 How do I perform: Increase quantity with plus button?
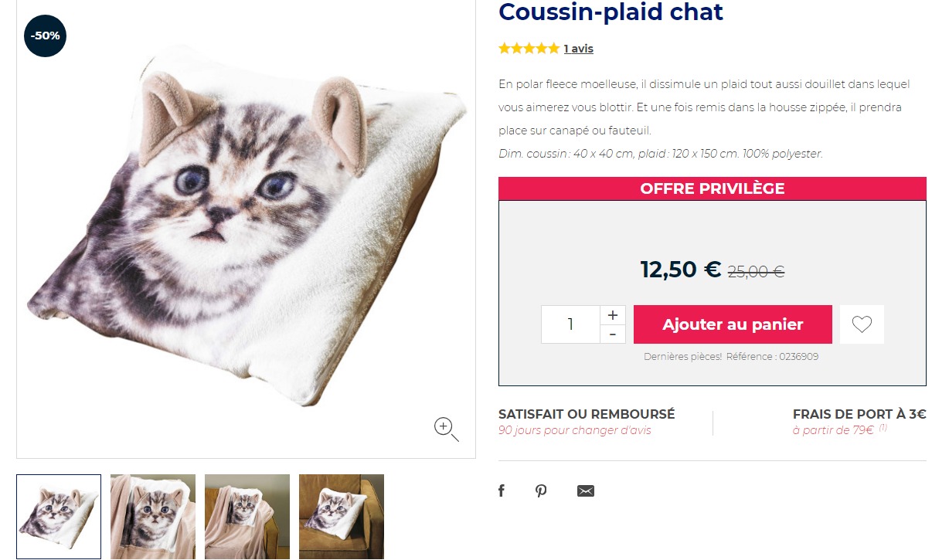coord(613,315)
